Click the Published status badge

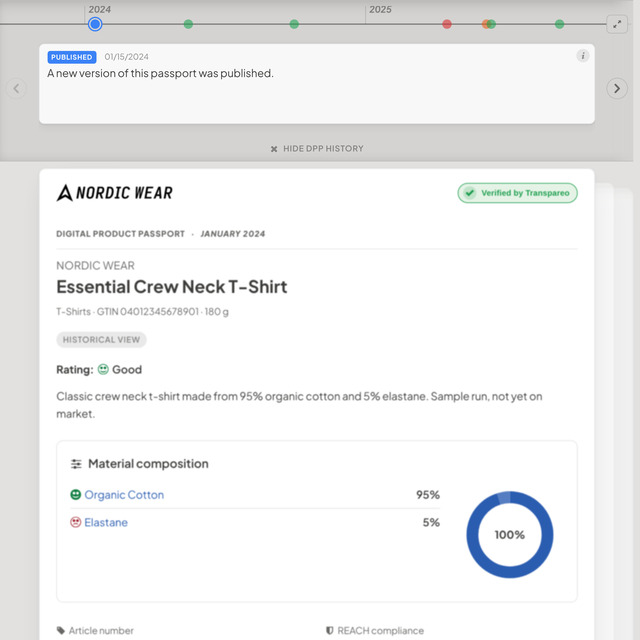tap(72, 57)
